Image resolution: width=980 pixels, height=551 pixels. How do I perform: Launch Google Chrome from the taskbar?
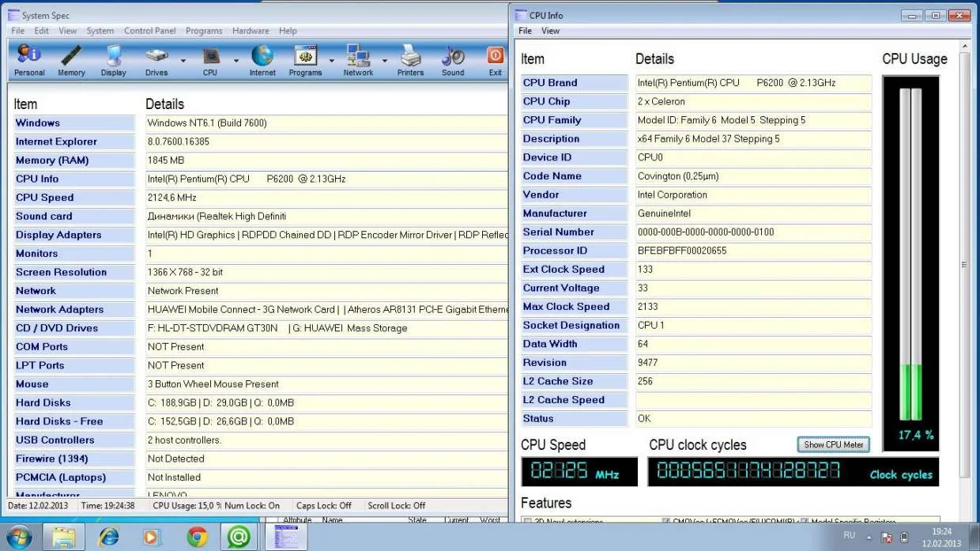pyautogui.click(x=198, y=537)
